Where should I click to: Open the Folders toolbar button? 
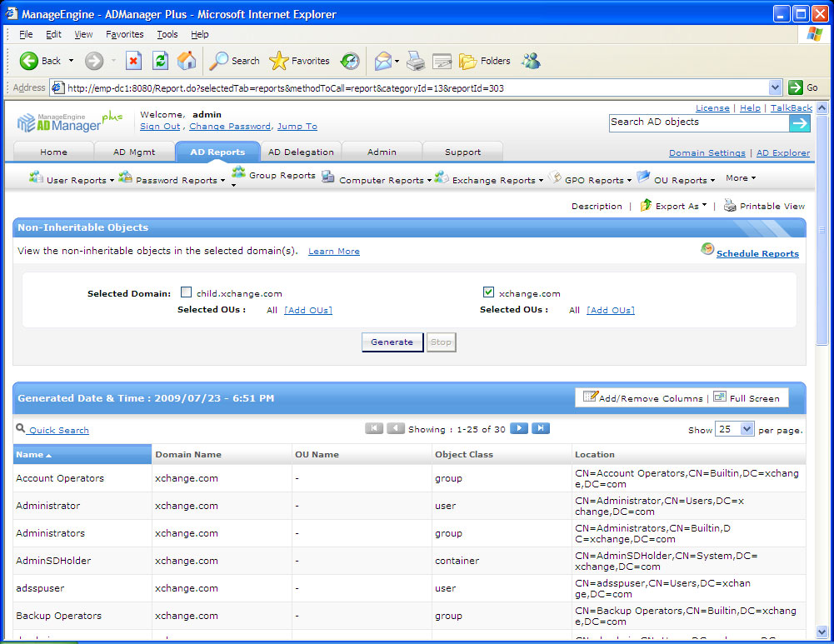pyautogui.click(x=484, y=61)
